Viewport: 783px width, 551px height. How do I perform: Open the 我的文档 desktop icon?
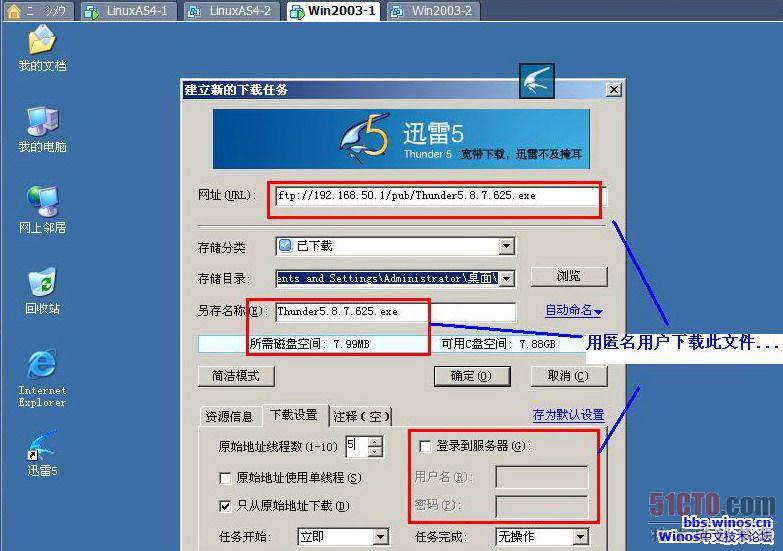(42, 48)
